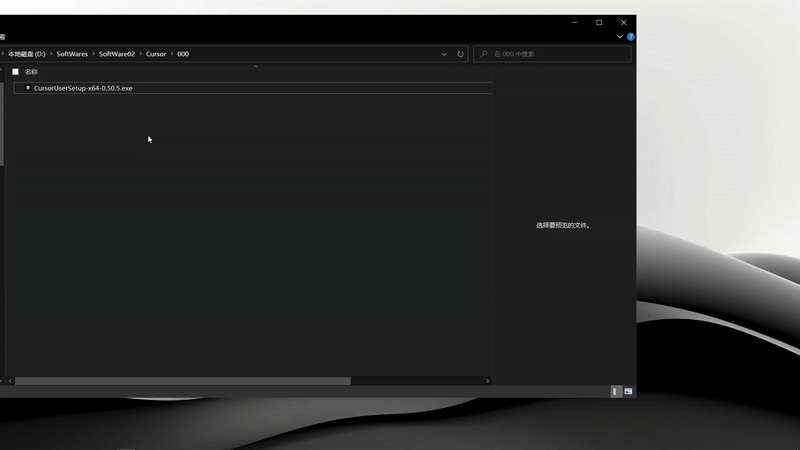The width and height of the screenshot is (800, 450).
Task: Go to the SoftWare02 breadcrumb folder
Action: click(x=117, y=54)
